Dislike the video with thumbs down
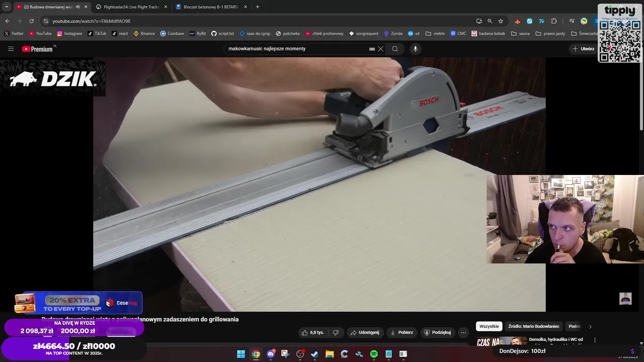 click(x=336, y=332)
